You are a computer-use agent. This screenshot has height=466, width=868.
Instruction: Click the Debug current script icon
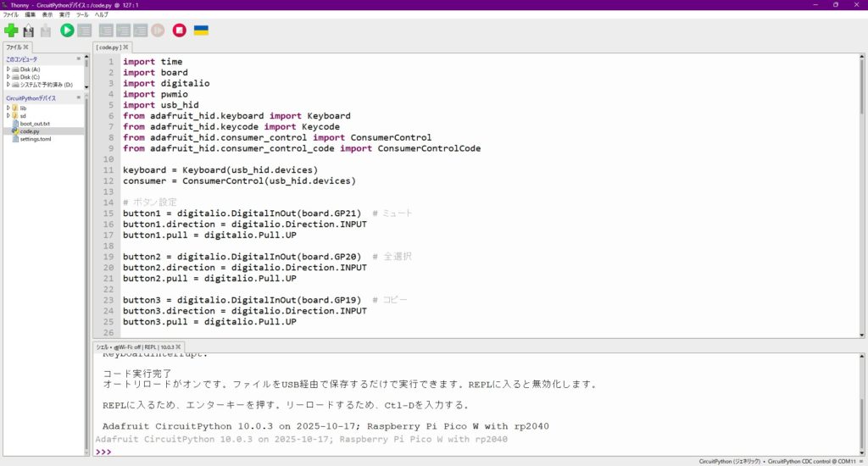click(x=85, y=31)
